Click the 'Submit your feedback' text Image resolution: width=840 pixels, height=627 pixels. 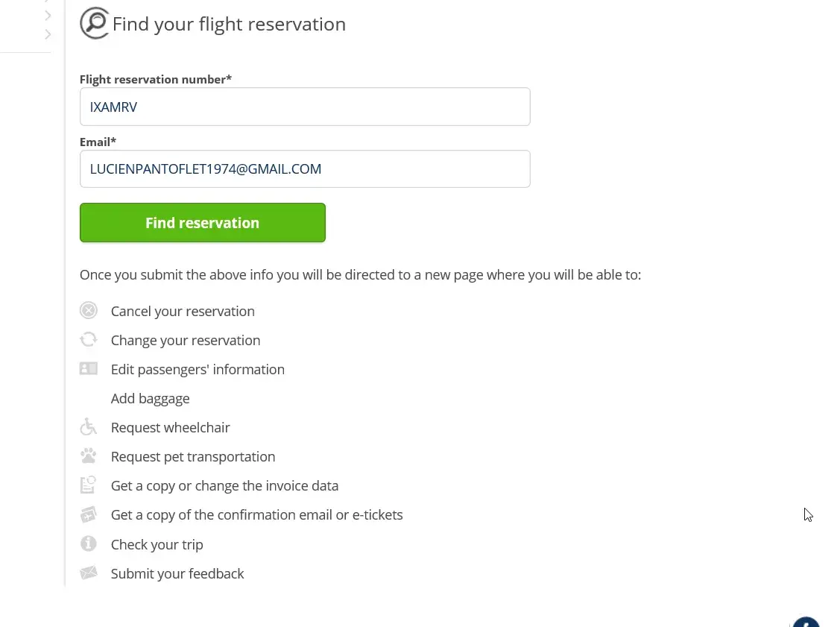pyautogui.click(x=177, y=573)
